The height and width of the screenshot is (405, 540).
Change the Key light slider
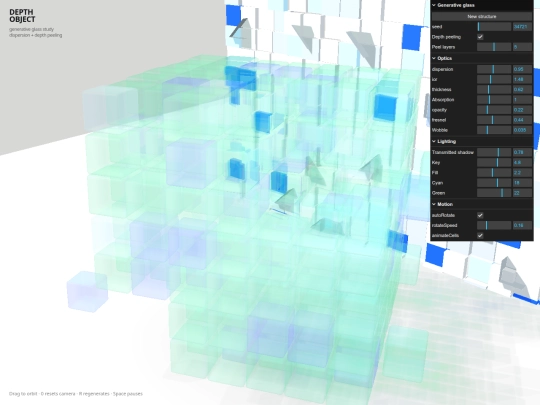(x=494, y=163)
